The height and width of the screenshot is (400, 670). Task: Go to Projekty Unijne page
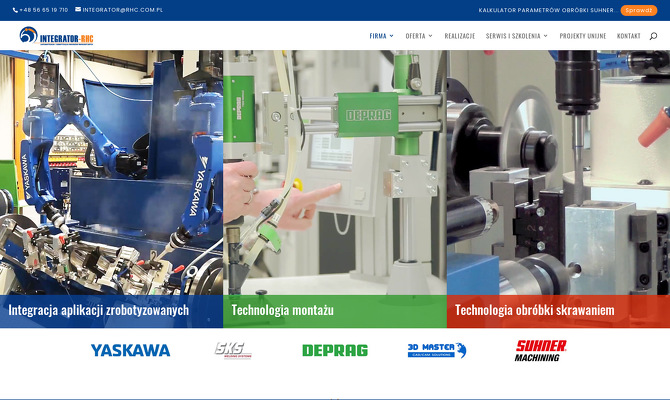[583, 36]
